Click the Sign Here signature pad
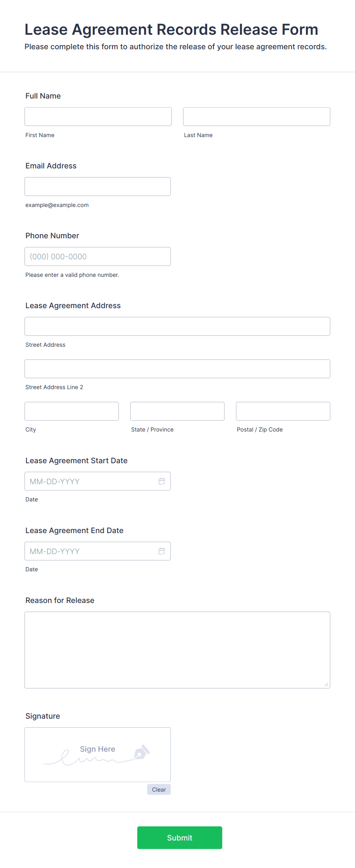Image resolution: width=355 pixels, height=868 pixels. [x=98, y=755]
